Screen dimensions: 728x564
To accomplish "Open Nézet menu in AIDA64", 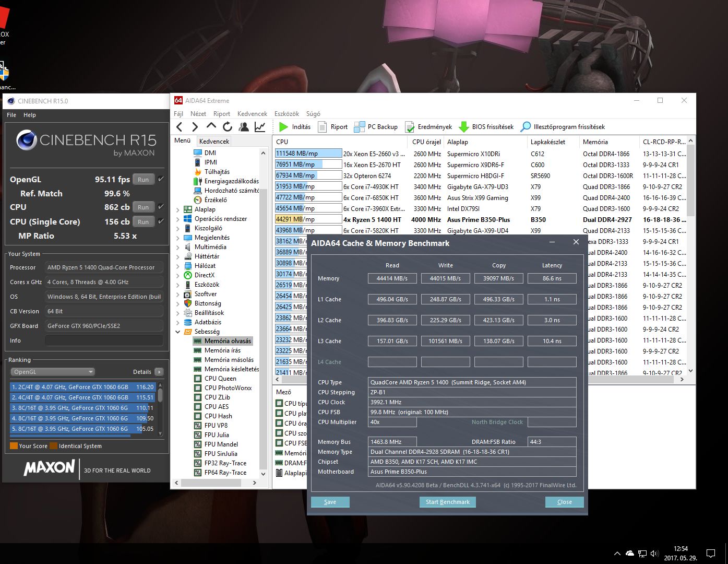I will pos(198,114).
